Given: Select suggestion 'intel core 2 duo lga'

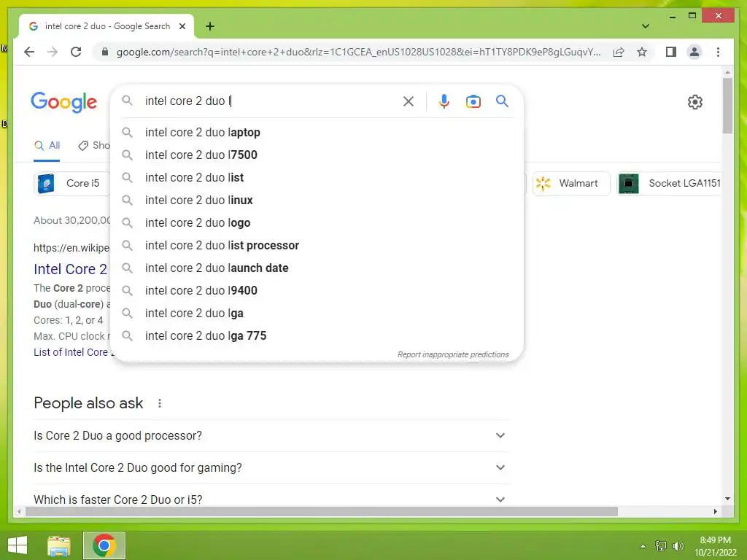Looking at the screenshot, I should click(x=317, y=314).
